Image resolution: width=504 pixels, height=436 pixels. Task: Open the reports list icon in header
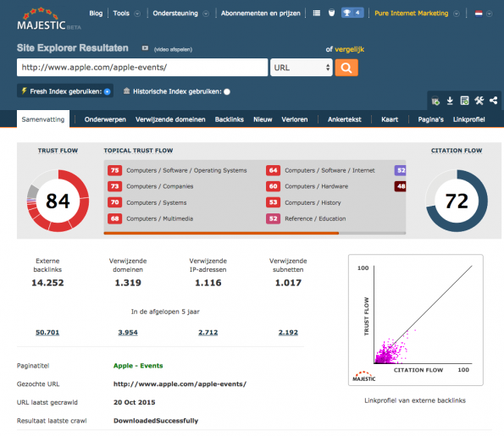pyautogui.click(x=317, y=14)
